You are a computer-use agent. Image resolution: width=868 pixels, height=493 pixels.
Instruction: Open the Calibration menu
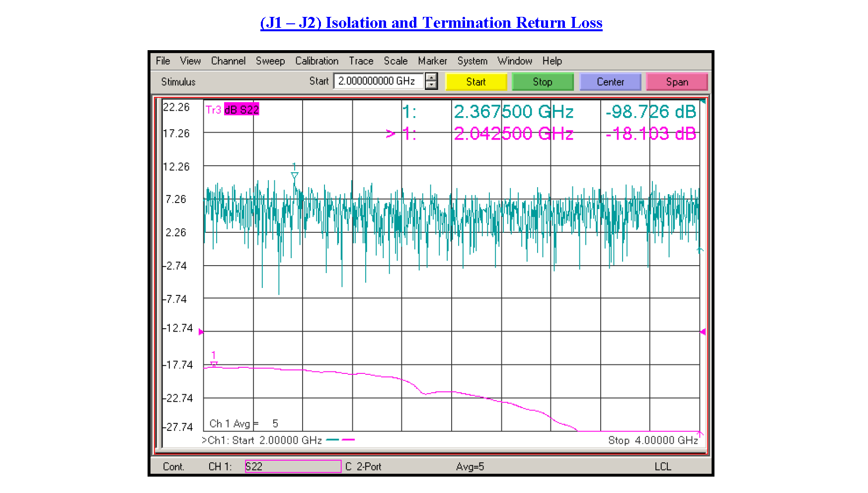[316, 61]
